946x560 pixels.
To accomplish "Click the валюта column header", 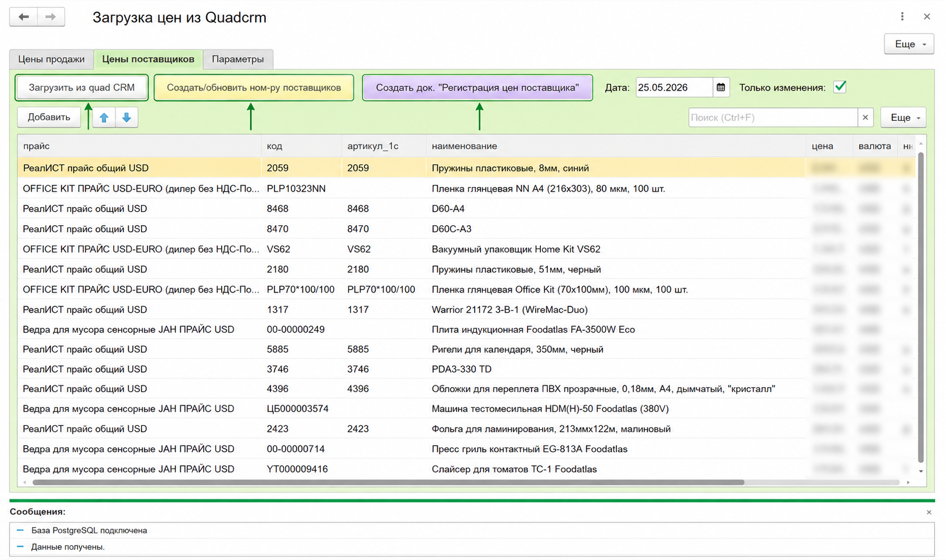I will [875, 146].
